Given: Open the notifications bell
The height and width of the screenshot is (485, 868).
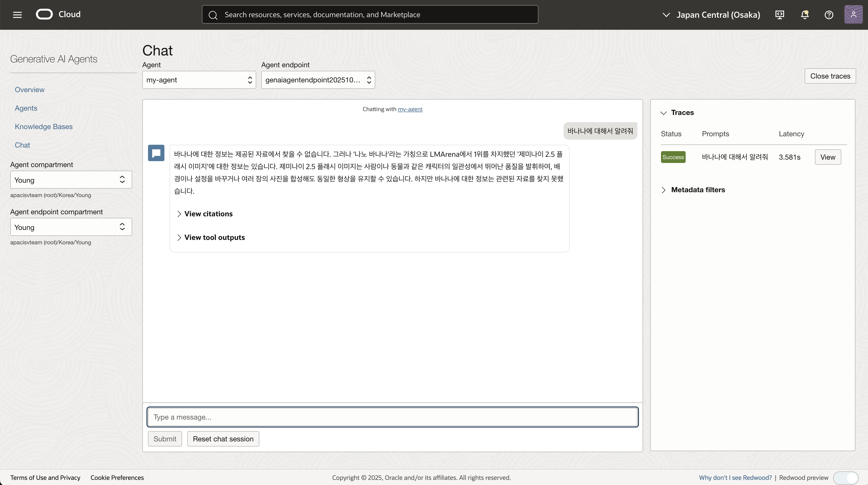Looking at the screenshot, I should 805,14.
